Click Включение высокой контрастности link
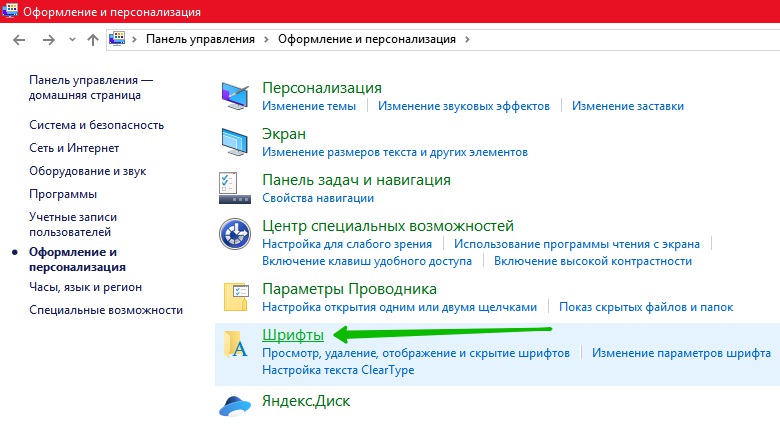Screen dimensions: 780x436 coord(592,261)
